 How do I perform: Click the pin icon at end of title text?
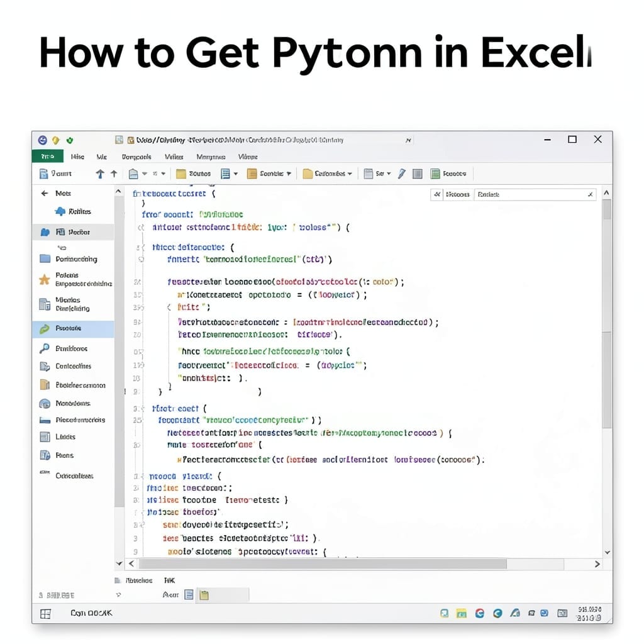[x=408, y=140]
